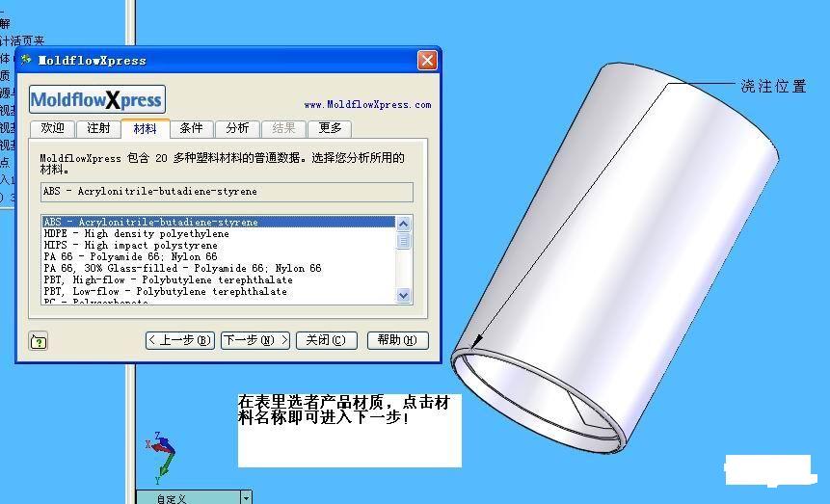
Task: Select PA 66 - Polyamide 66; Nylon 66
Action: coord(219,256)
